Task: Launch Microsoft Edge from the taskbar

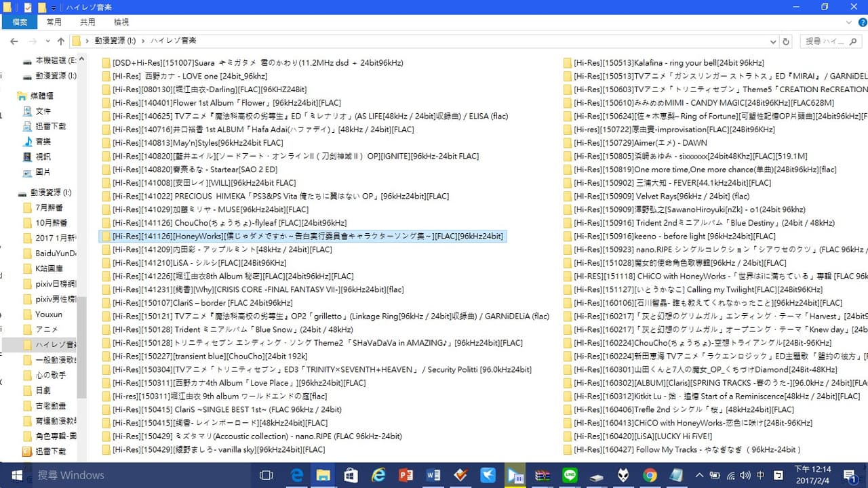Action: coord(297,475)
